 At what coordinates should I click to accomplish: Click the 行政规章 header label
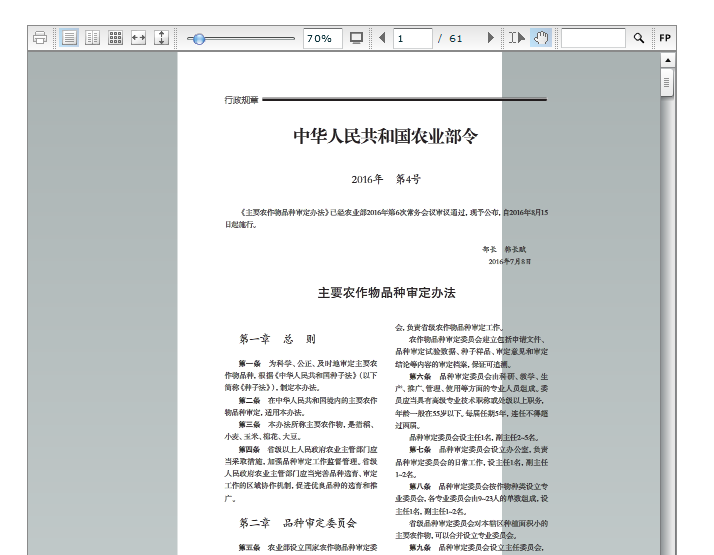click(x=241, y=100)
